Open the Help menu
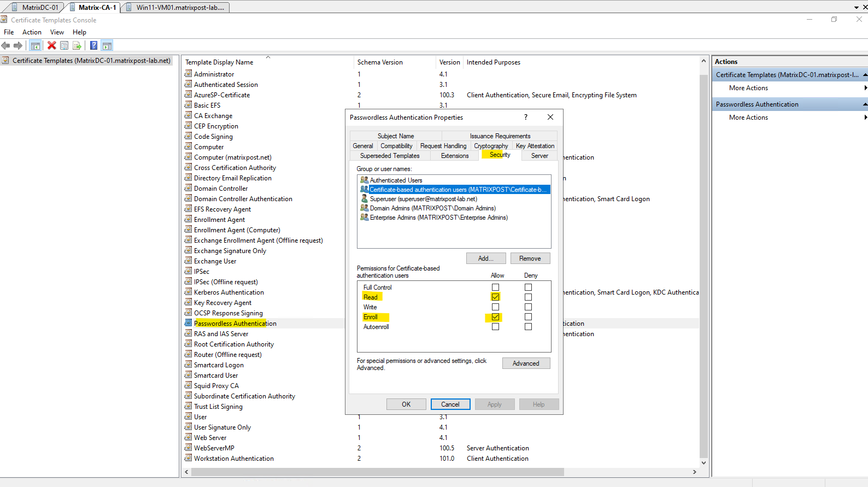 [79, 32]
